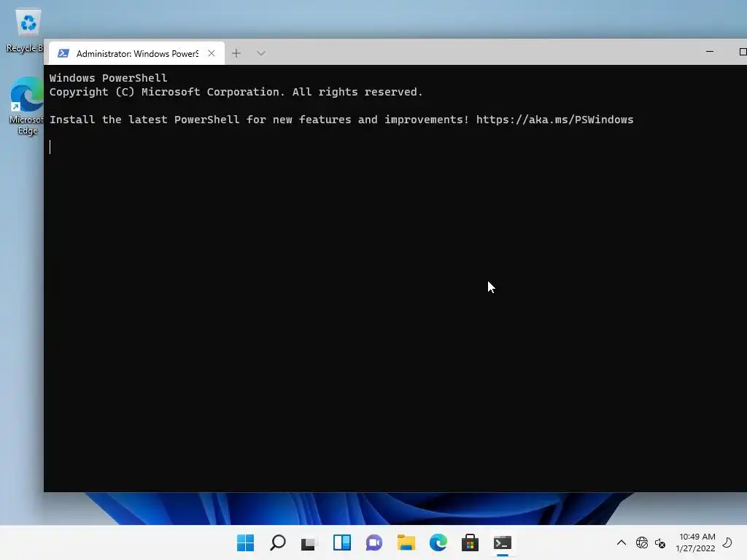Open taskbar Search
The image size is (747, 560).
coord(278,542)
